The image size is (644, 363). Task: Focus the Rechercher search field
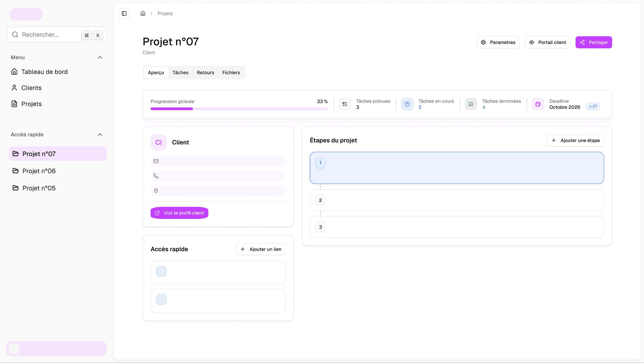tap(57, 35)
